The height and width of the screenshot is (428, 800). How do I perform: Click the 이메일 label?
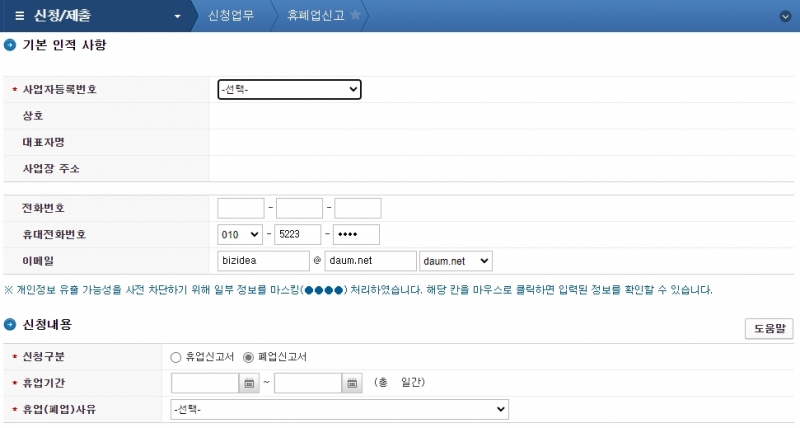(x=38, y=261)
